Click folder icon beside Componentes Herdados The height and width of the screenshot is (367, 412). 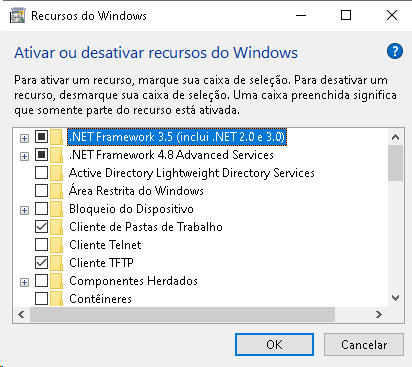tap(57, 281)
